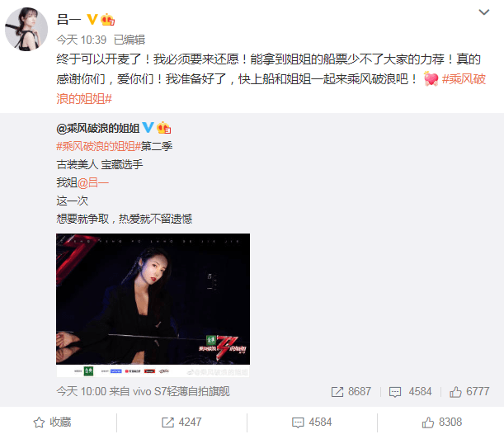Click the crown icon beside 乘风破浪的姐姐
Screen dimensions: 504x439
163,128
